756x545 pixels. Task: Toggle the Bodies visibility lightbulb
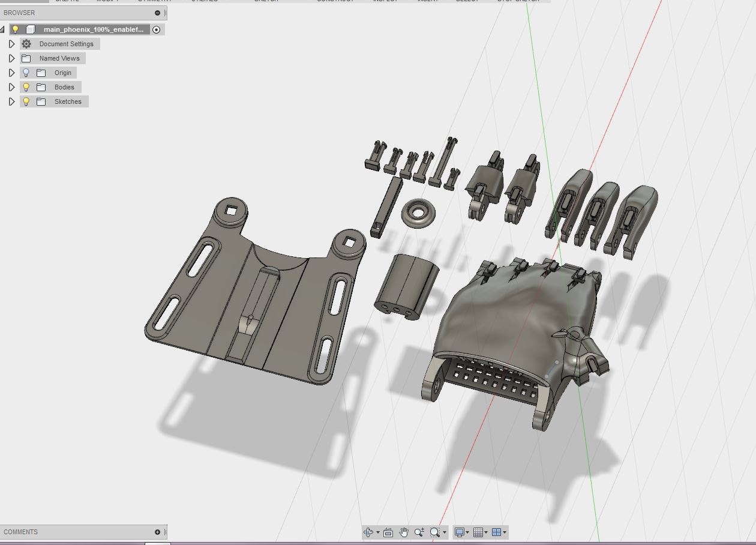tap(26, 87)
